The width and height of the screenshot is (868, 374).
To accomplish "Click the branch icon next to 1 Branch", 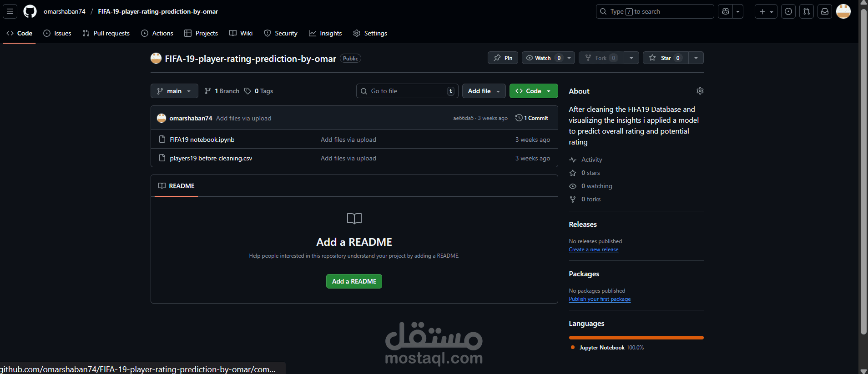I will (208, 91).
